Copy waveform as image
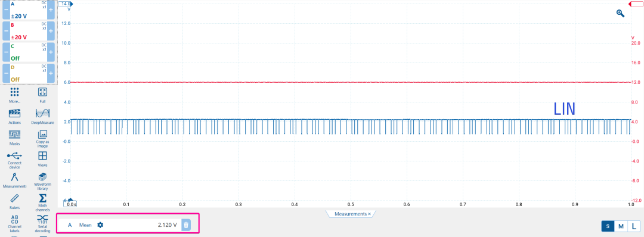Viewport: 644px width, 237px height. pyautogui.click(x=43, y=139)
